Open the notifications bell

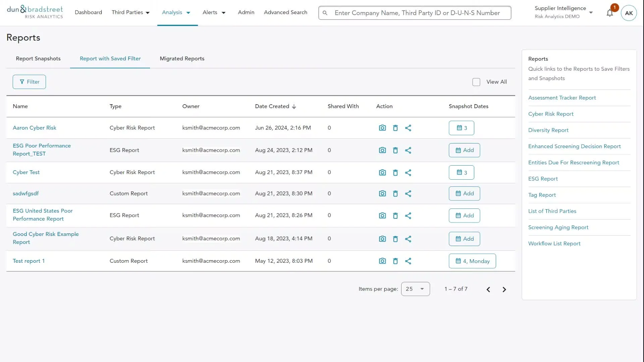pos(609,13)
